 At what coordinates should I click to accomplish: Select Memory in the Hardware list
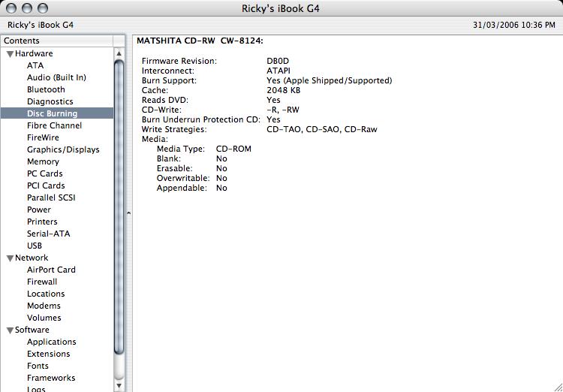pos(43,161)
